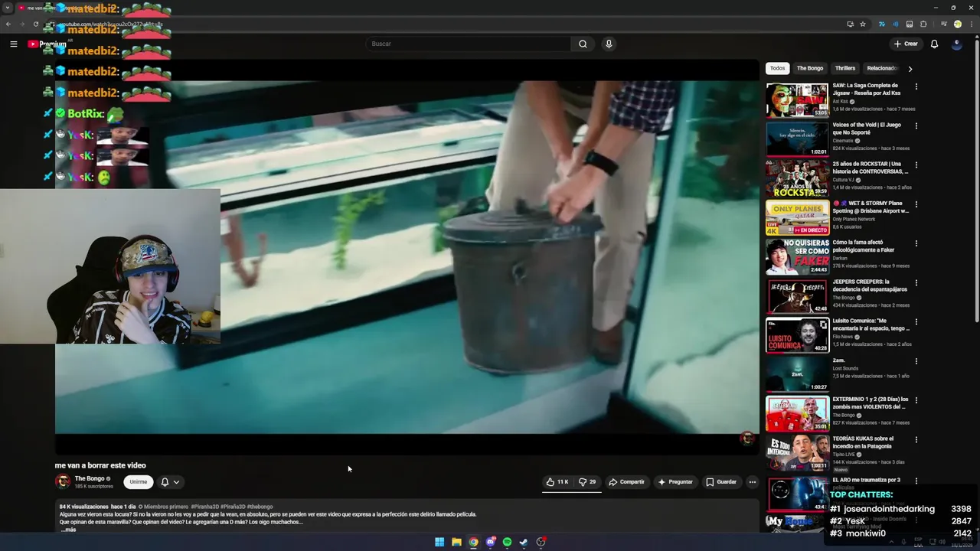This screenshot has width=980, height=551.
Task: Open SAW La Saga Completa thumbnail
Action: [x=797, y=99]
